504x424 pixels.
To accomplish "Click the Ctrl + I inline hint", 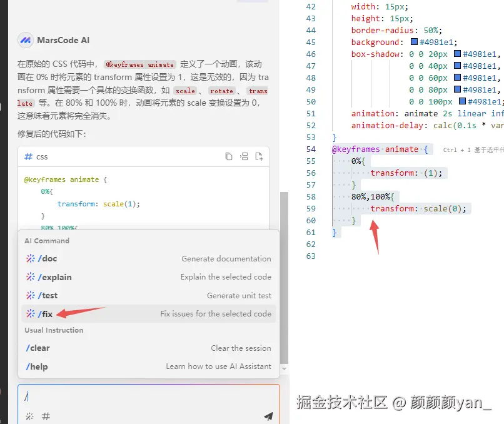I will (473, 150).
